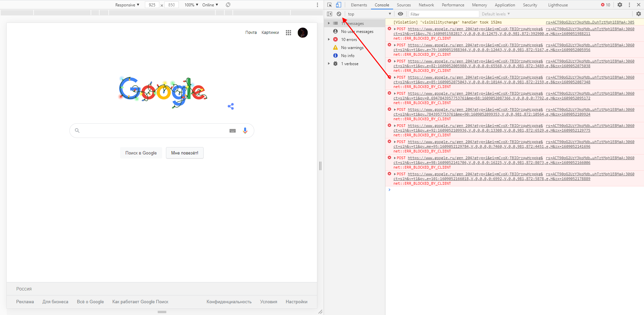The height and width of the screenshot is (315, 644).
Task: Click the live expression eye icon
Action: click(x=400, y=14)
